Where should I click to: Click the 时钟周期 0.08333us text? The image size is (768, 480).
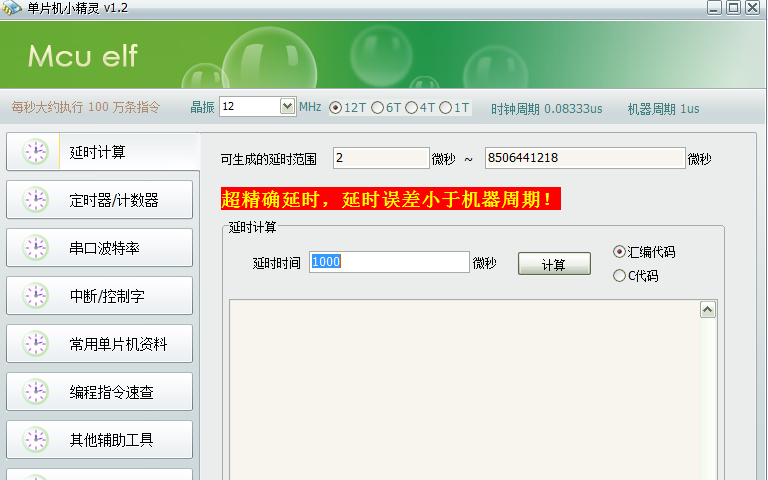(x=547, y=109)
